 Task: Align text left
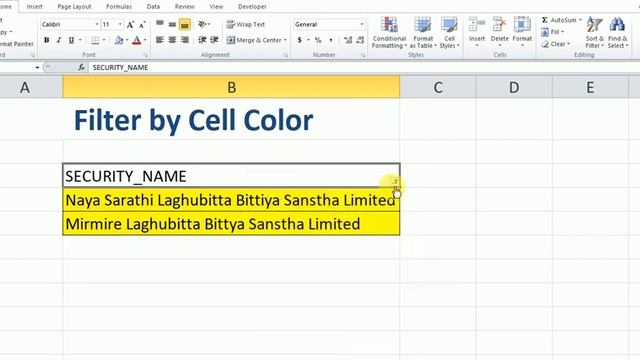click(x=160, y=40)
